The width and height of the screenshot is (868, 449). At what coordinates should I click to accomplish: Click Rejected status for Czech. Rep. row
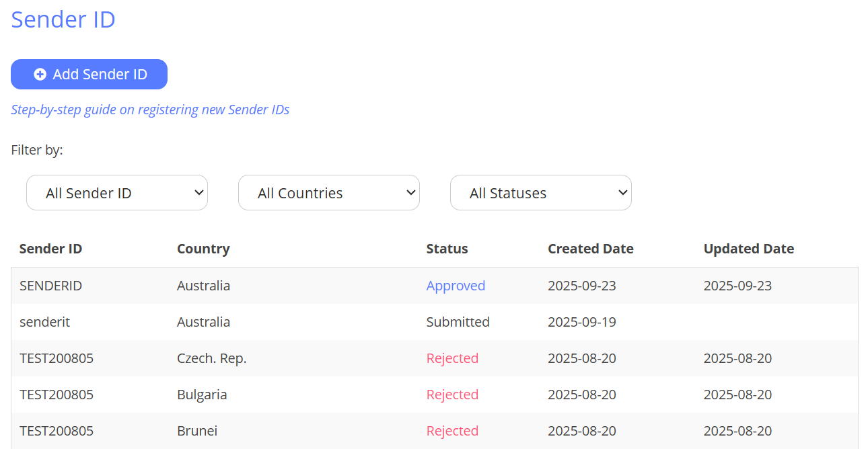[x=452, y=358]
